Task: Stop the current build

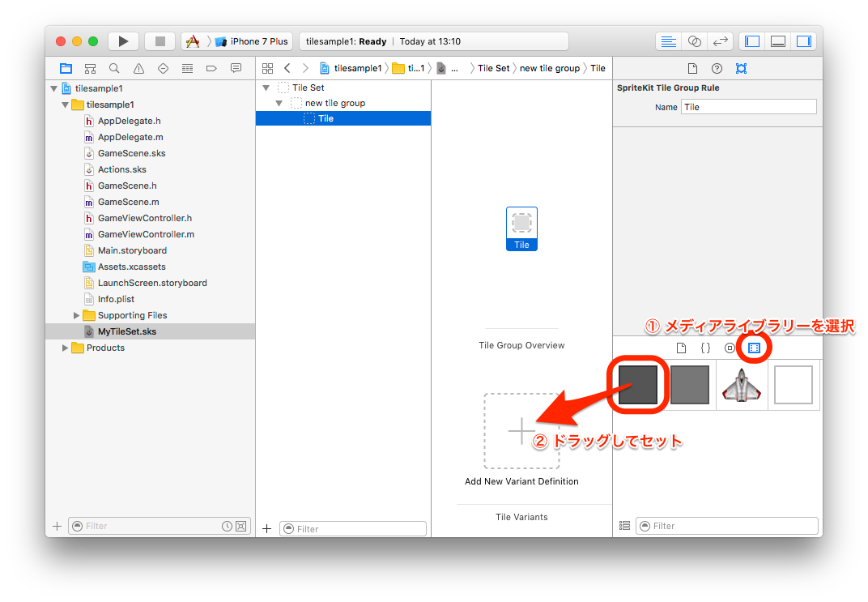Action: pyautogui.click(x=160, y=41)
